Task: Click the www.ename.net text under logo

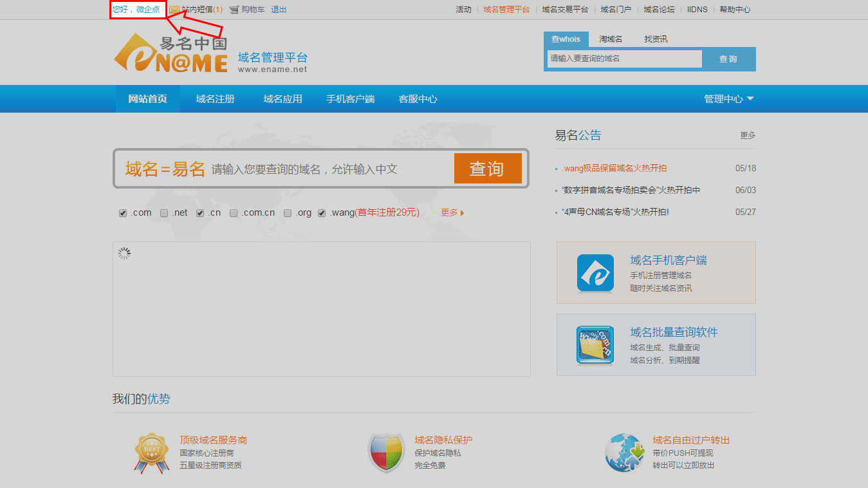Action: pos(272,70)
